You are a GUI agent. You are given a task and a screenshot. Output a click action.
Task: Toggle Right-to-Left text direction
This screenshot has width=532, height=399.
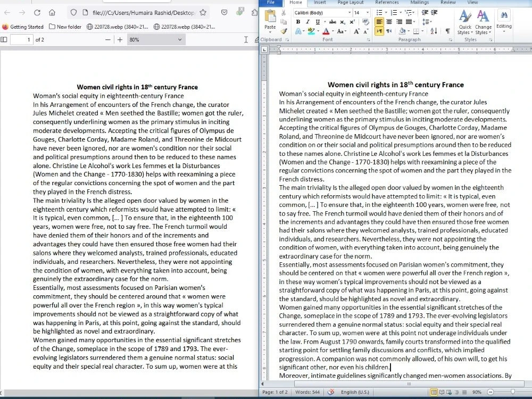click(389, 31)
